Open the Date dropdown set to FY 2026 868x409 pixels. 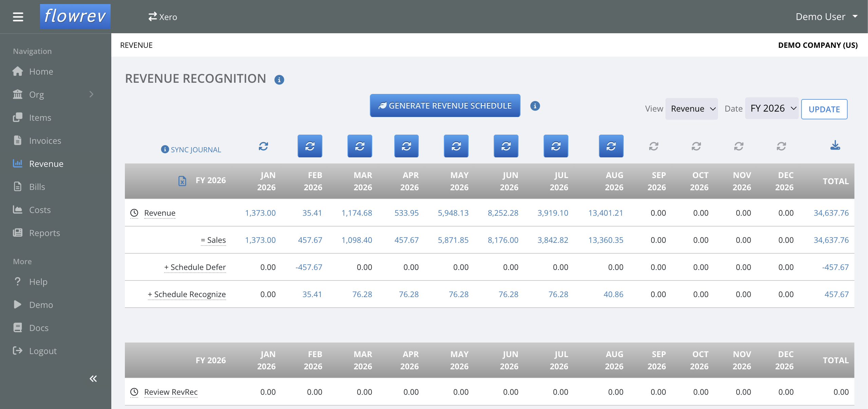tap(772, 109)
